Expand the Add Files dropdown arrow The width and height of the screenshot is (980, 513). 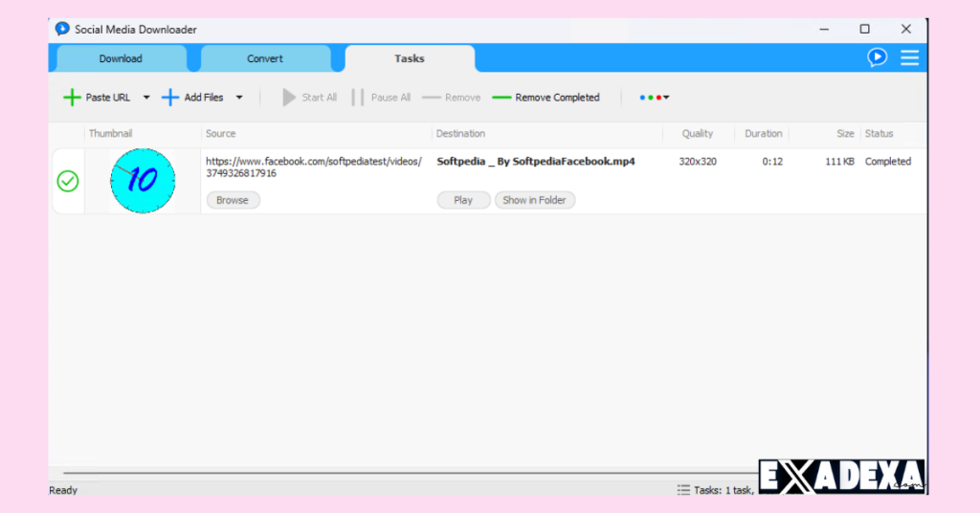pyautogui.click(x=239, y=98)
